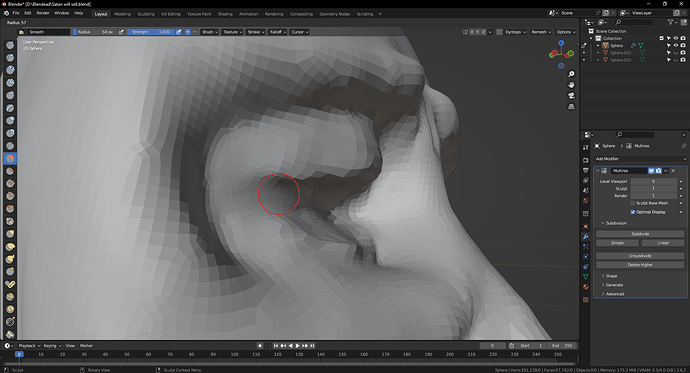Toggle the X symmetry axis button
The image size is (690, 373).
pyautogui.click(x=472, y=32)
